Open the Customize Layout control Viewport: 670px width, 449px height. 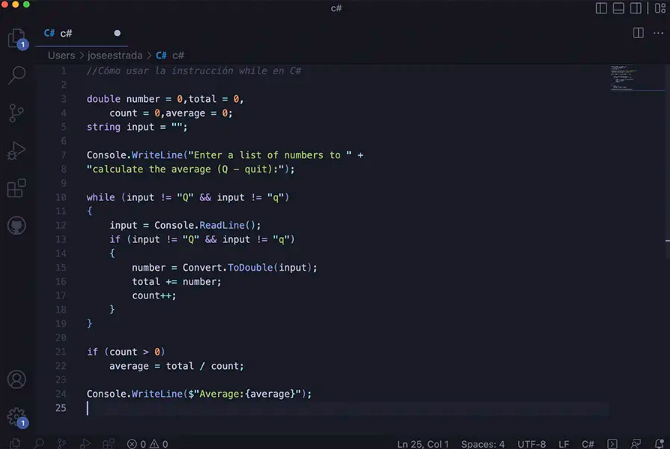pos(660,8)
